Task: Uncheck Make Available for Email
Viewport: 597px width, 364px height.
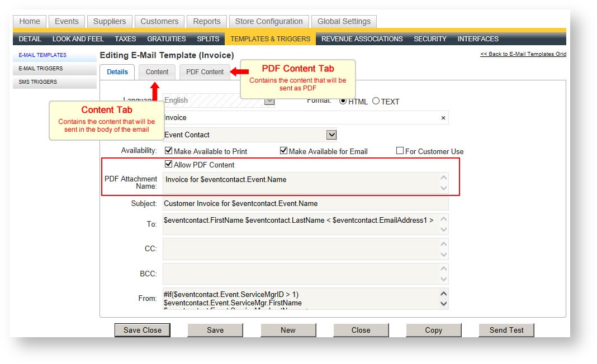Action: (x=283, y=150)
